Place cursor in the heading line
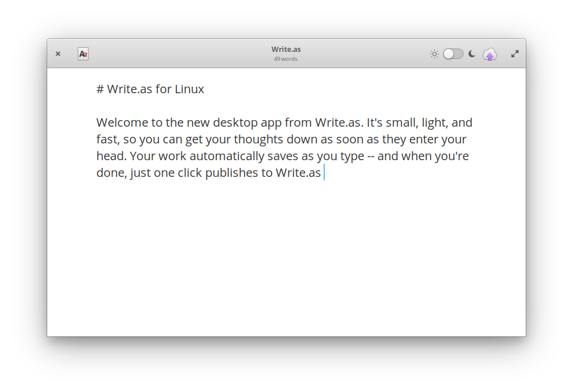The height and width of the screenshot is (392, 573). point(150,89)
